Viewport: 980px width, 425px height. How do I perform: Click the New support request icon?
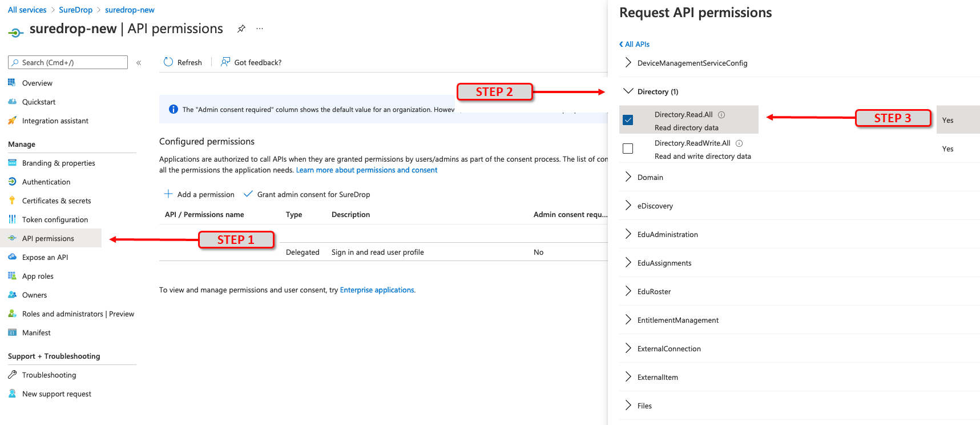pyautogui.click(x=12, y=394)
